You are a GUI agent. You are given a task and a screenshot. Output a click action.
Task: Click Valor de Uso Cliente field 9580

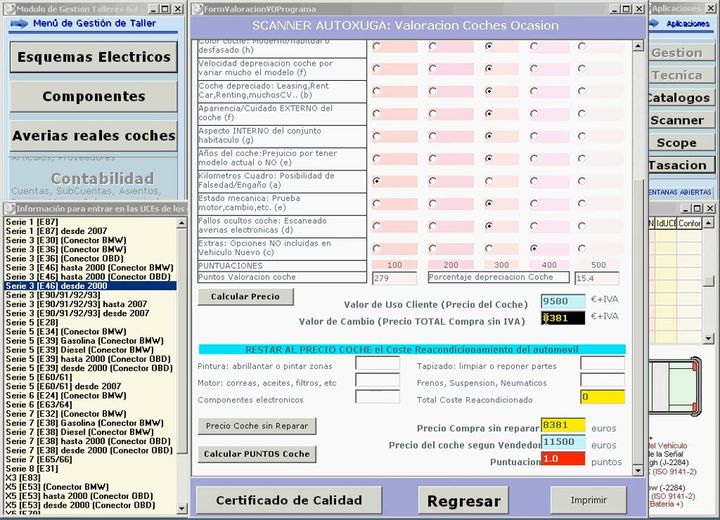[563, 301]
